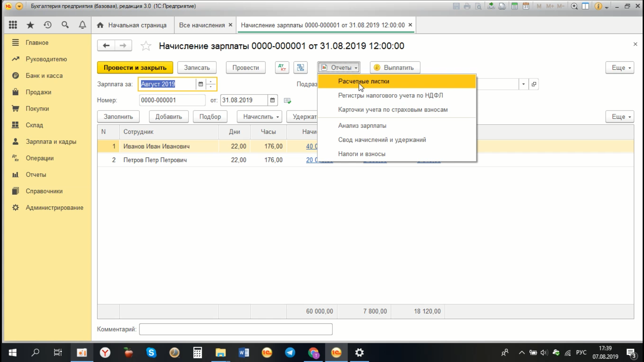The image size is (644, 362).
Task: Show Дт/Кт postings icon
Action: point(282,67)
